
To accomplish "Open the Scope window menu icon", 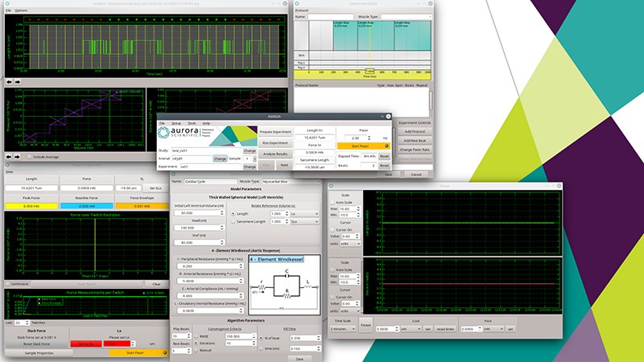I will coord(331,186).
